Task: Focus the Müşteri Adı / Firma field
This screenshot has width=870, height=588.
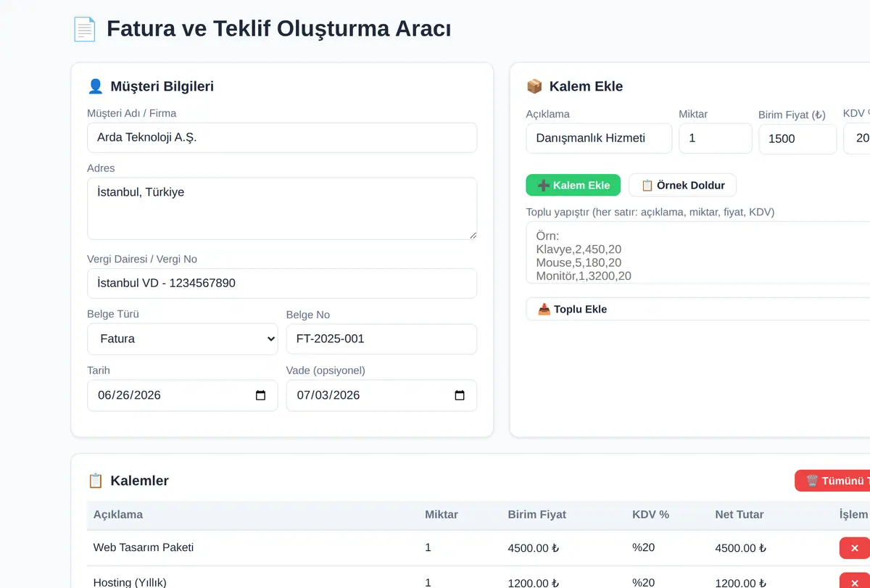Action: pyautogui.click(x=282, y=138)
